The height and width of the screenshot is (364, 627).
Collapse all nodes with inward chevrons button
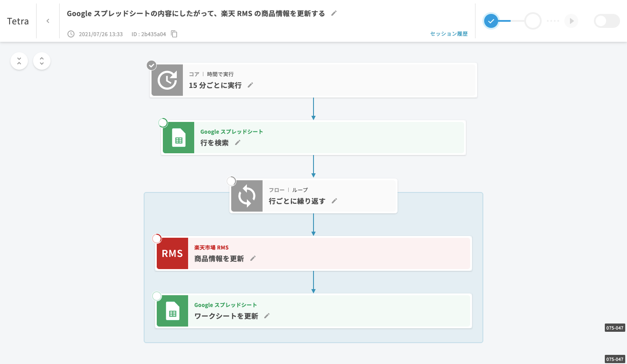coord(19,61)
